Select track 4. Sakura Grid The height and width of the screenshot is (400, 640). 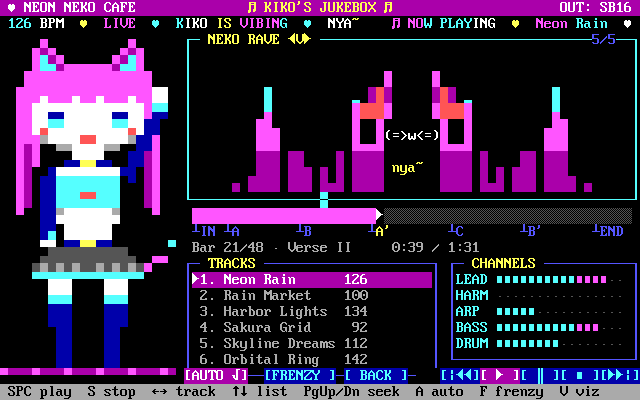(x=312, y=327)
